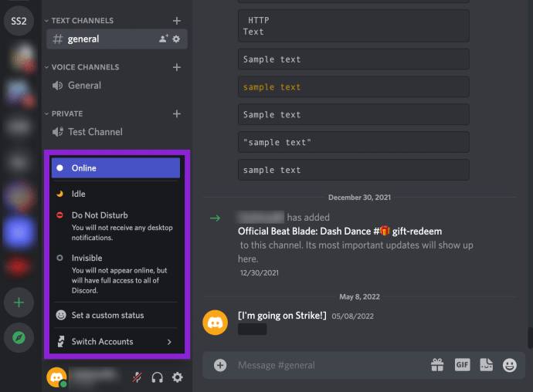
Task: Click the locked speaker icon of Test Channel
Action: pyautogui.click(x=58, y=132)
